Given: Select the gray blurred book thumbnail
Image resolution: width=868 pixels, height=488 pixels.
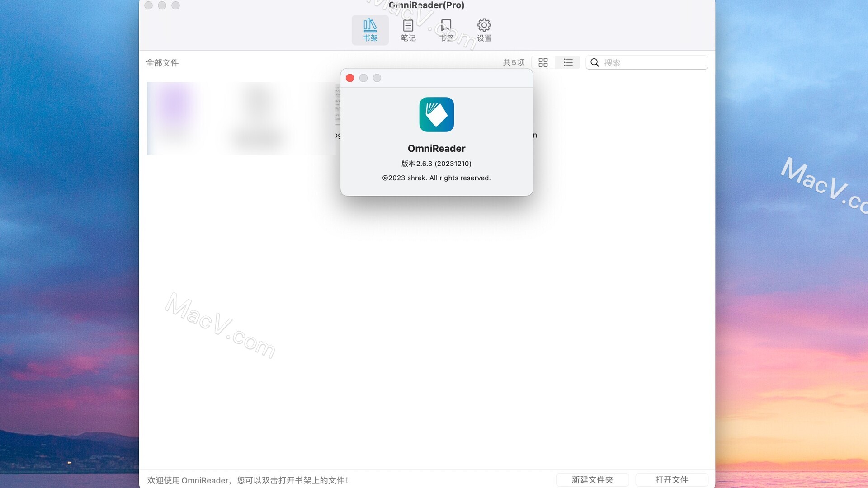Looking at the screenshot, I should tap(259, 118).
